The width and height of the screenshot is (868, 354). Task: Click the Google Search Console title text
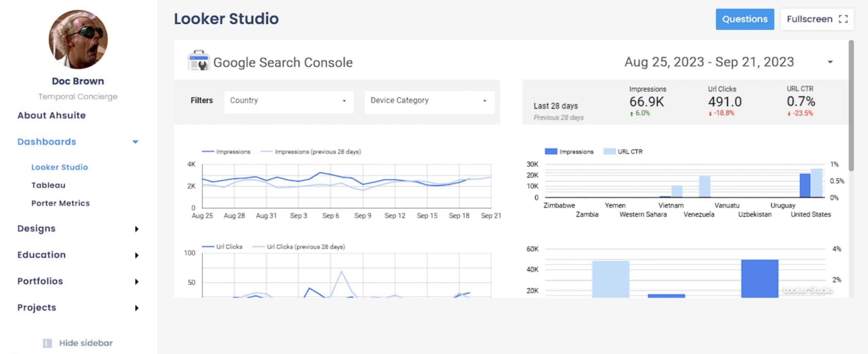[x=283, y=62]
